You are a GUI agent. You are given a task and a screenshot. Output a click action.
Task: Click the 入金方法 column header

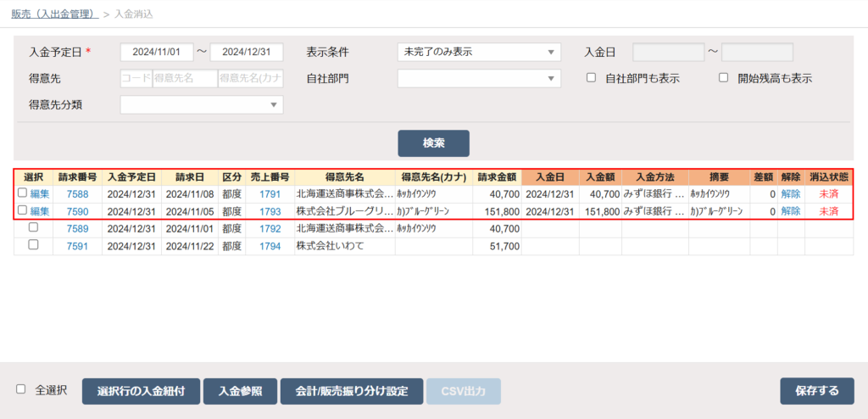[655, 176]
